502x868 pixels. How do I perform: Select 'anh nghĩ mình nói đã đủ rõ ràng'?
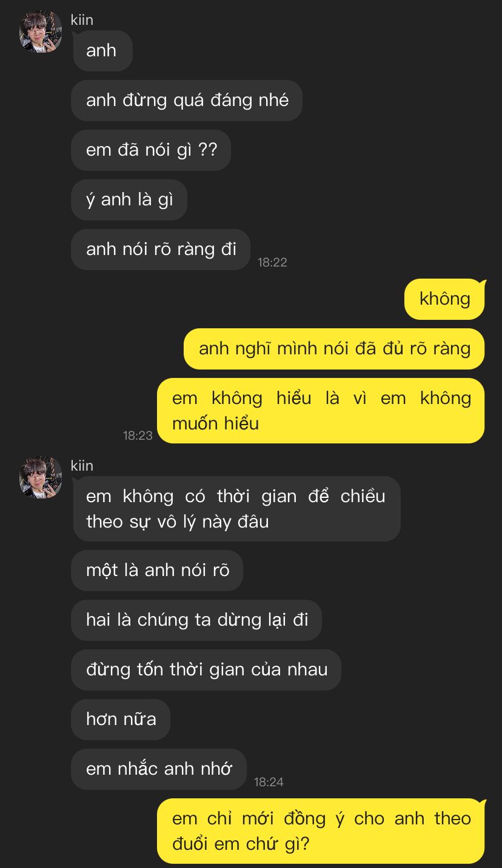(334, 349)
